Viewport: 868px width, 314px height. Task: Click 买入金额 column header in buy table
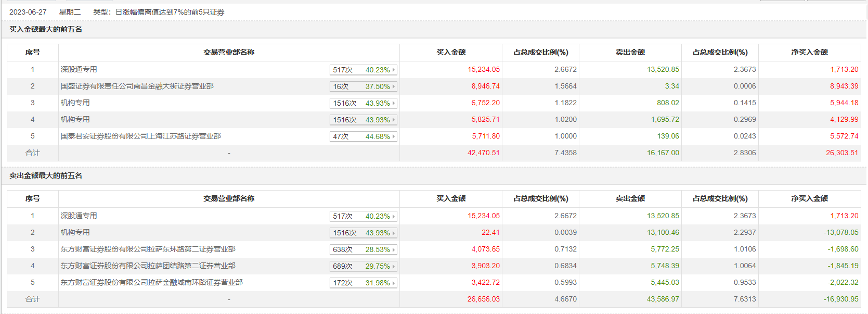point(451,52)
